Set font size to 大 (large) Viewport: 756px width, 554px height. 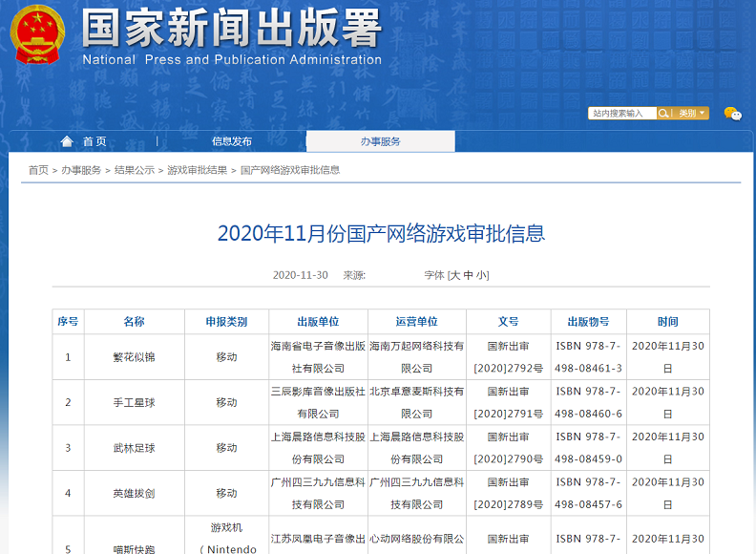pos(456,275)
